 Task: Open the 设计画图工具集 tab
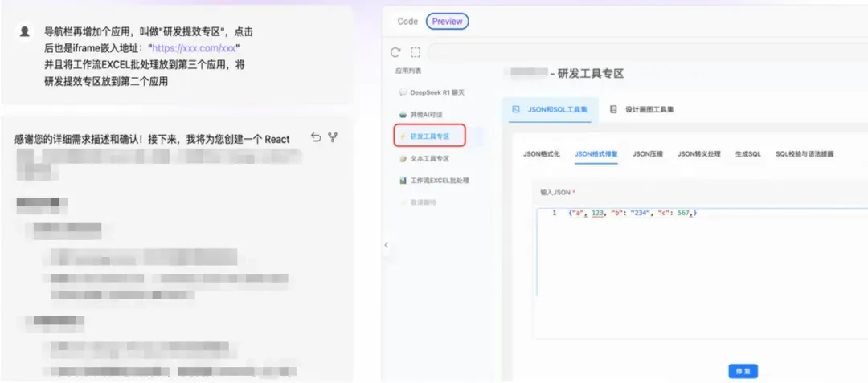(x=642, y=109)
